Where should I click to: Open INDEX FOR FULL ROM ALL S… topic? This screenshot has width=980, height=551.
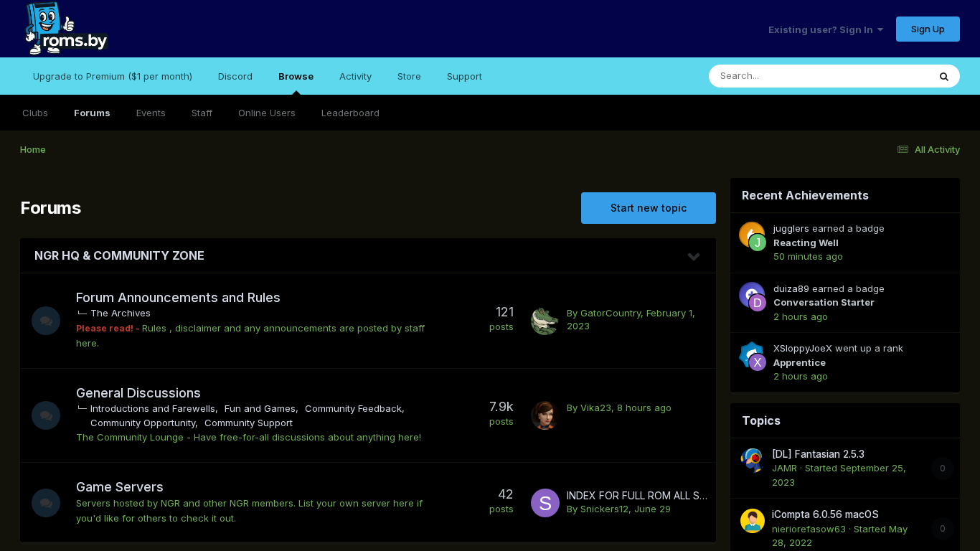point(637,496)
